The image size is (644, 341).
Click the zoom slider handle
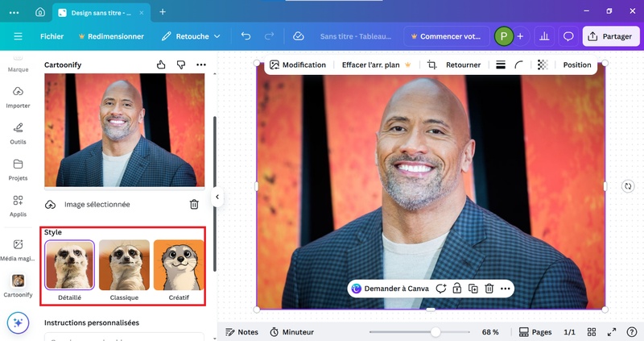coord(436,332)
